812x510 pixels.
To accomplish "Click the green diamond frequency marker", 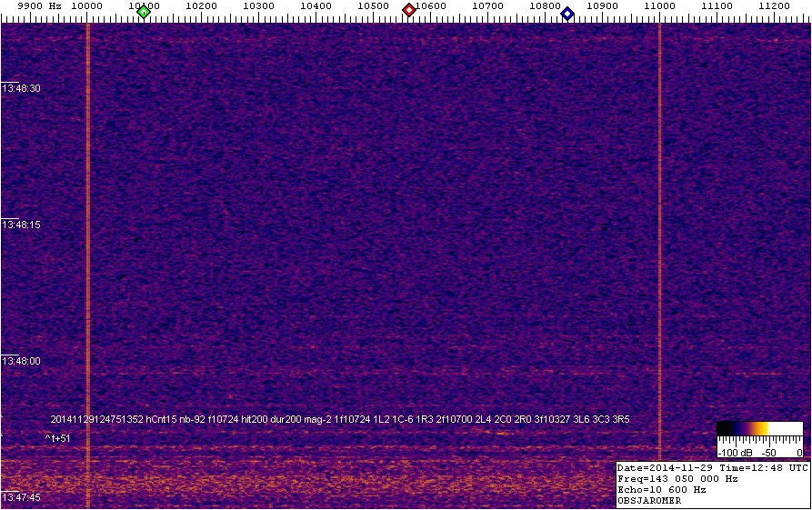I will click(x=143, y=12).
